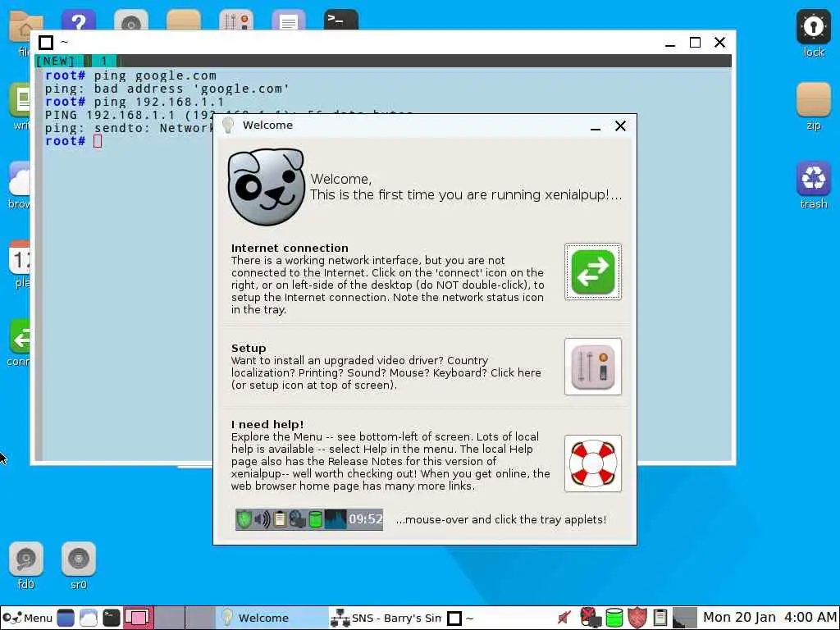Image resolution: width=840 pixels, height=630 pixels.
Task: Open the help question-mark icon on desktop top
Action: 79,20
